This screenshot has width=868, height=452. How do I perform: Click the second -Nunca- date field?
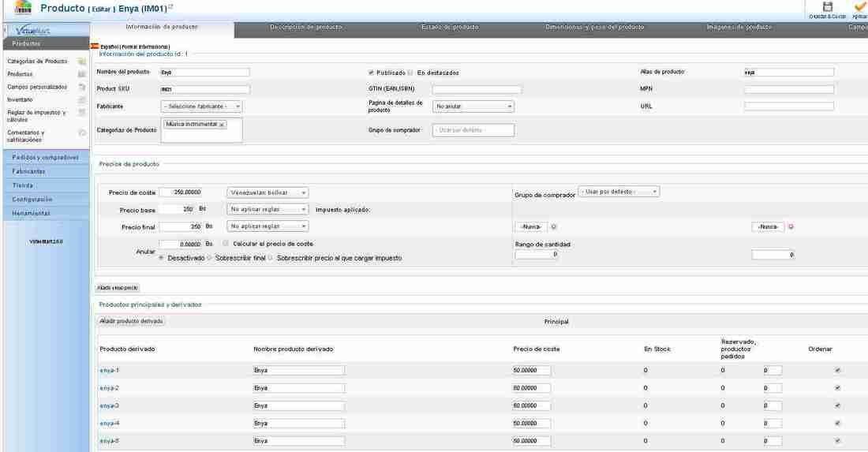tap(769, 227)
